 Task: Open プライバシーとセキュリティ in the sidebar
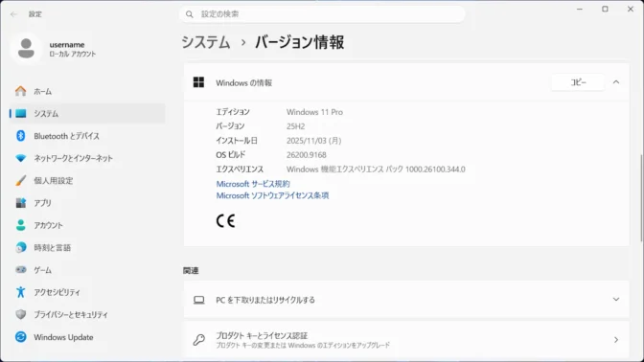tap(87, 314)
